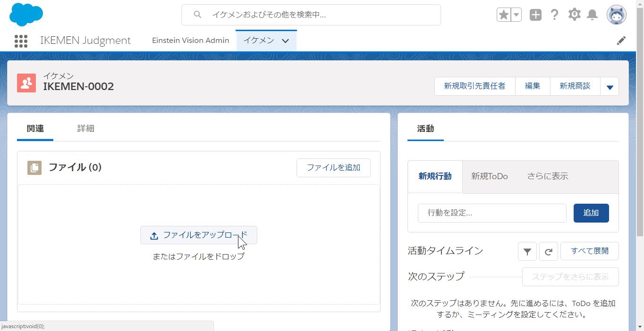Click the IKEMEN-0002 record title

point(78,87)
